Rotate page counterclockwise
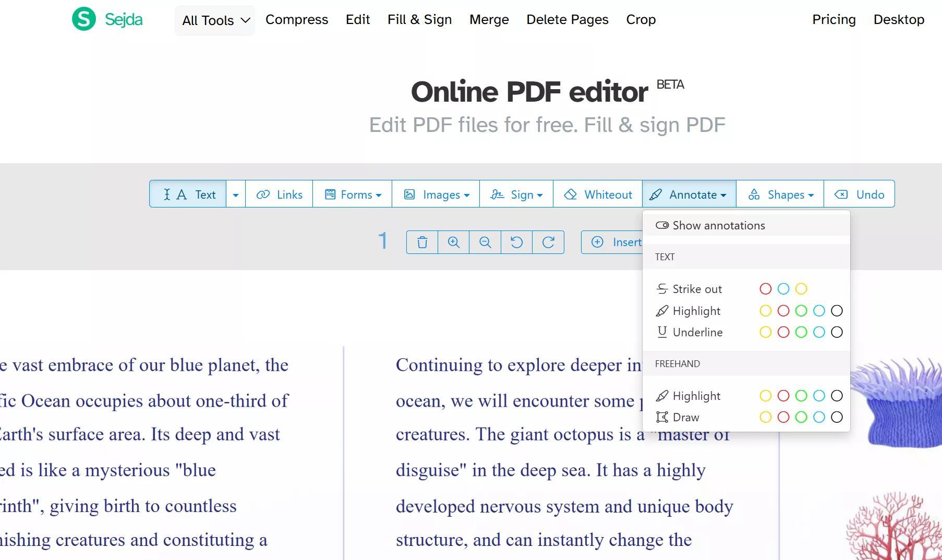 (x=517, y=242)
